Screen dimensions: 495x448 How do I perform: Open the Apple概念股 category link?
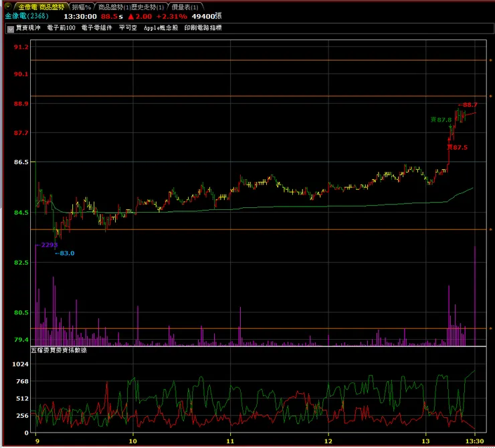pyautogui.click(x=161, y=28)
